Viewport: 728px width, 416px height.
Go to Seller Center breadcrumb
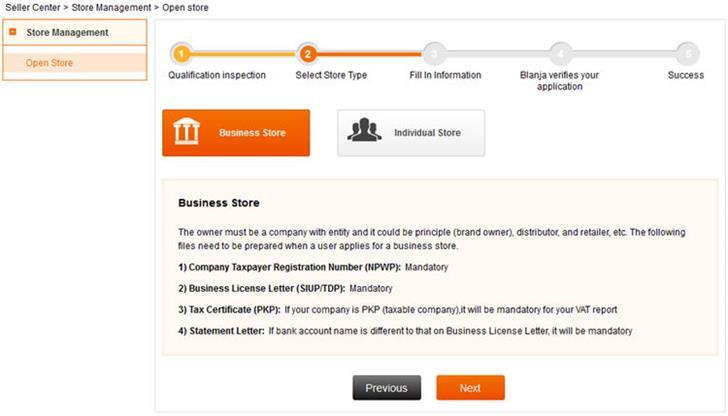[32, 7]
